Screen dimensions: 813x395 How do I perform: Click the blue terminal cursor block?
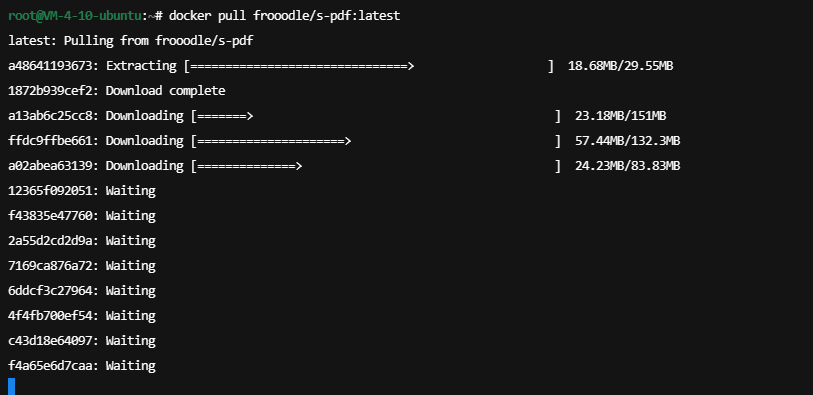pos(12,387)
